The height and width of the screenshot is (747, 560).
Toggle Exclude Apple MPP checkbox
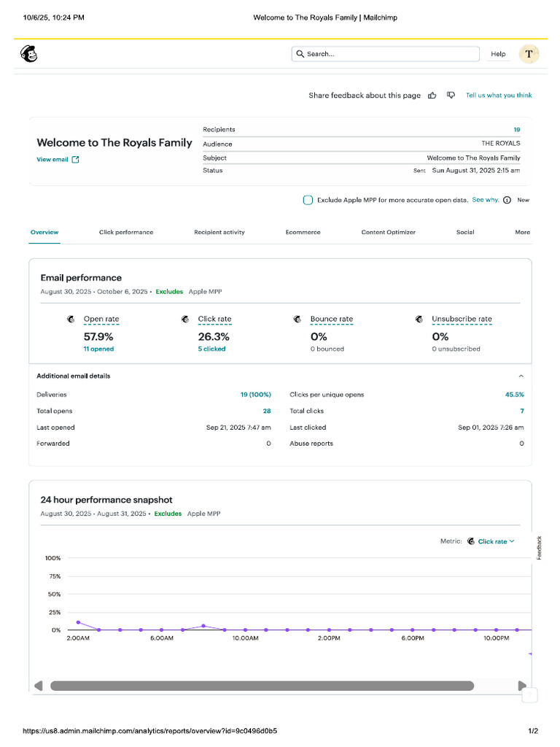click(x=308, y=200)
